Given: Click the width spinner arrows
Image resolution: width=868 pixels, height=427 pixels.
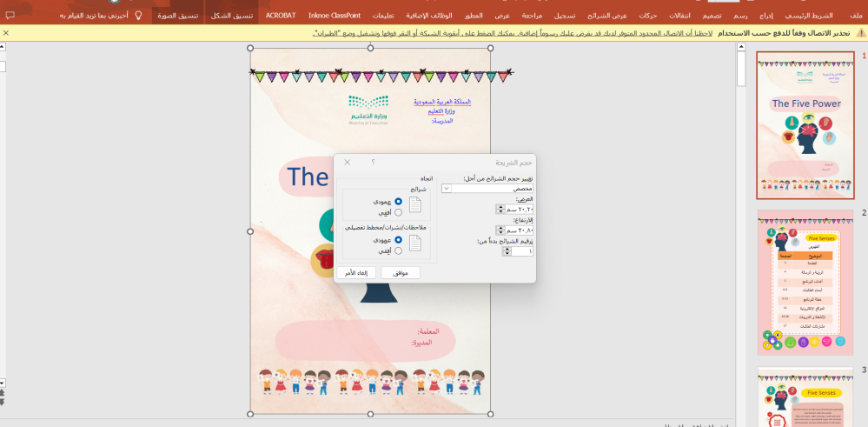Looking at the screenshot, I should (500, 209).
